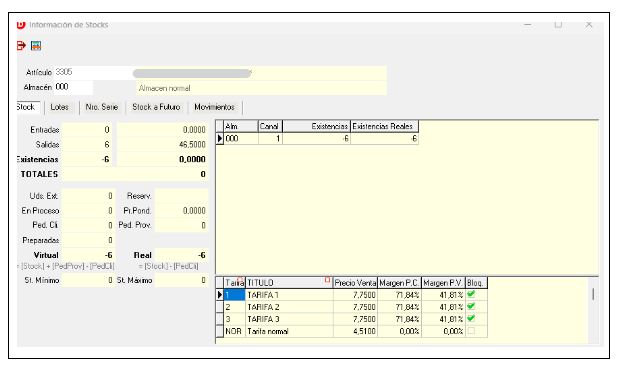
Task: Select the Tarifa normal row title
Action: [289, 331]
